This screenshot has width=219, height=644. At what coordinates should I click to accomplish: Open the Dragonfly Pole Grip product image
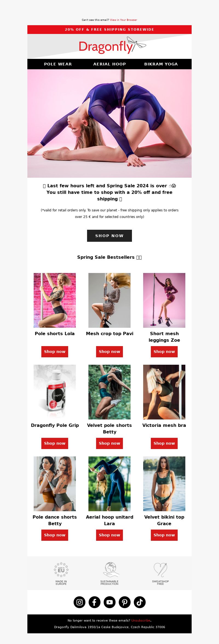pos(55,392)
